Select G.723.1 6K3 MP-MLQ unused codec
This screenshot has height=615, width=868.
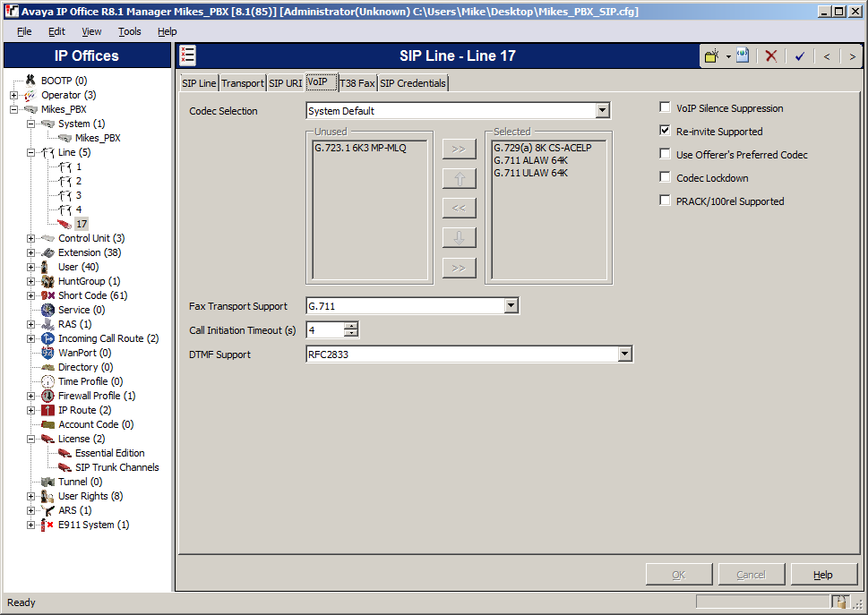pyautogui.click(x=360, y=148)
